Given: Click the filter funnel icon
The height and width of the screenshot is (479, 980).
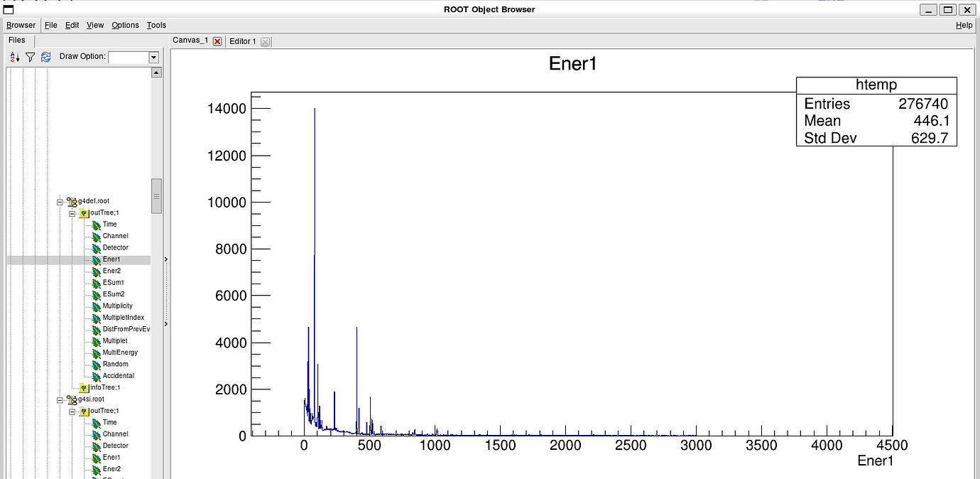Looking at the screenshot, I should point(31,57).
